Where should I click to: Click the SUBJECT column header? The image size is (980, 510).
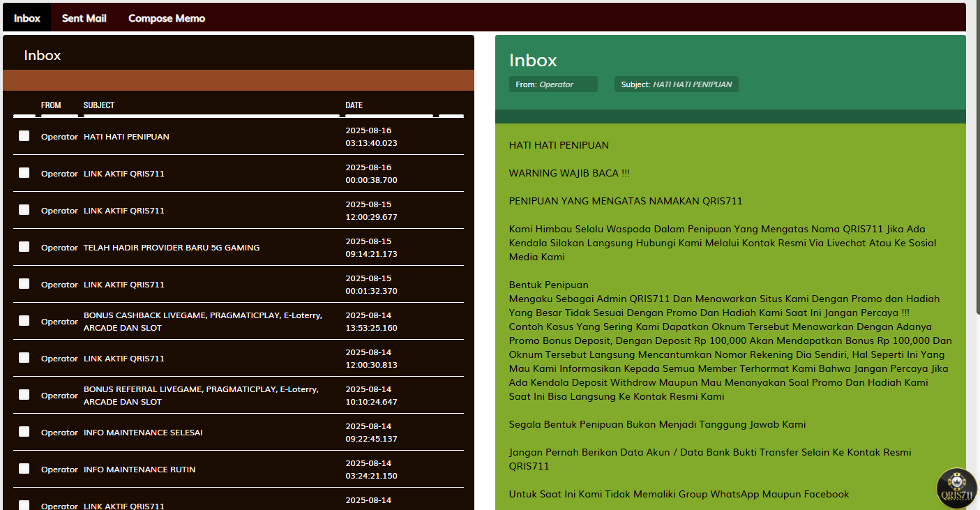pyautogui.click(x=99, y=105)
